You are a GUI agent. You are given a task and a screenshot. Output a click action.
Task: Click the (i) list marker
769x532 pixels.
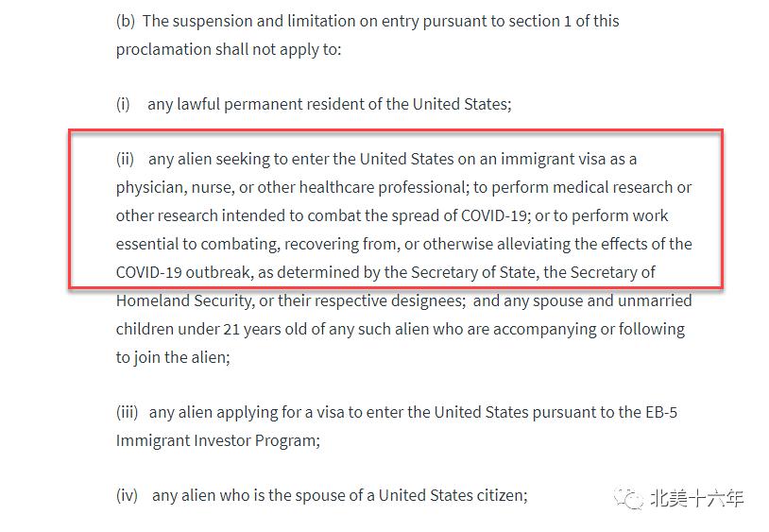pyautogui.click(x=123, y=105)
